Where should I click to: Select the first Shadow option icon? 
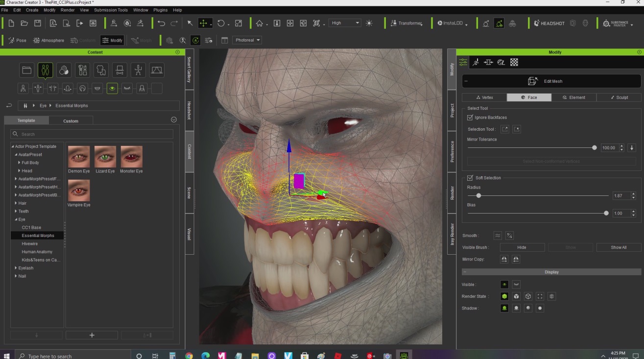tap(504, 308)
